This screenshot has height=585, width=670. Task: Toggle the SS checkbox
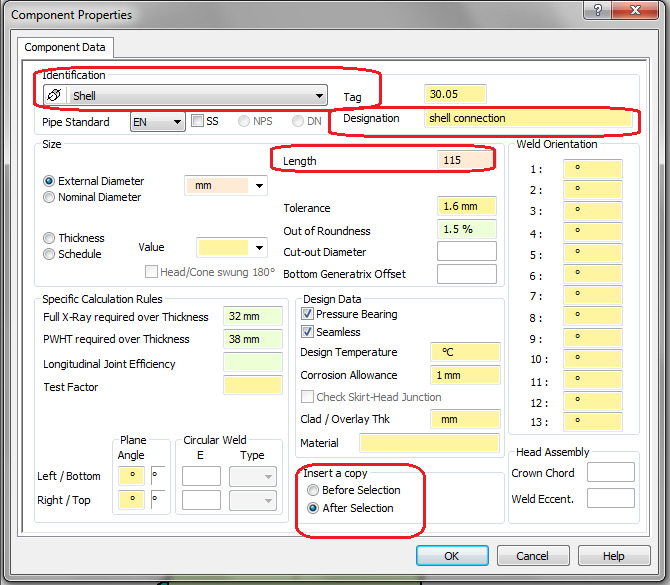(197, 121)
